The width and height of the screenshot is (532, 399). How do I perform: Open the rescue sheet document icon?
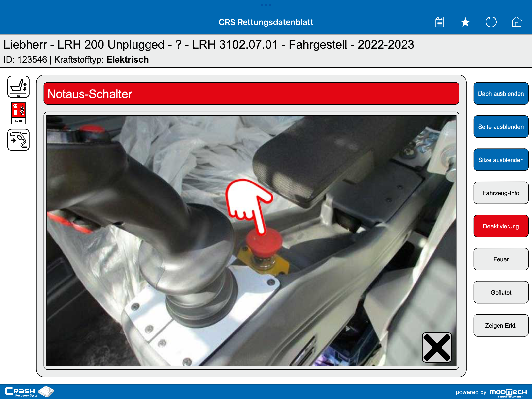[x=440, y=22]
